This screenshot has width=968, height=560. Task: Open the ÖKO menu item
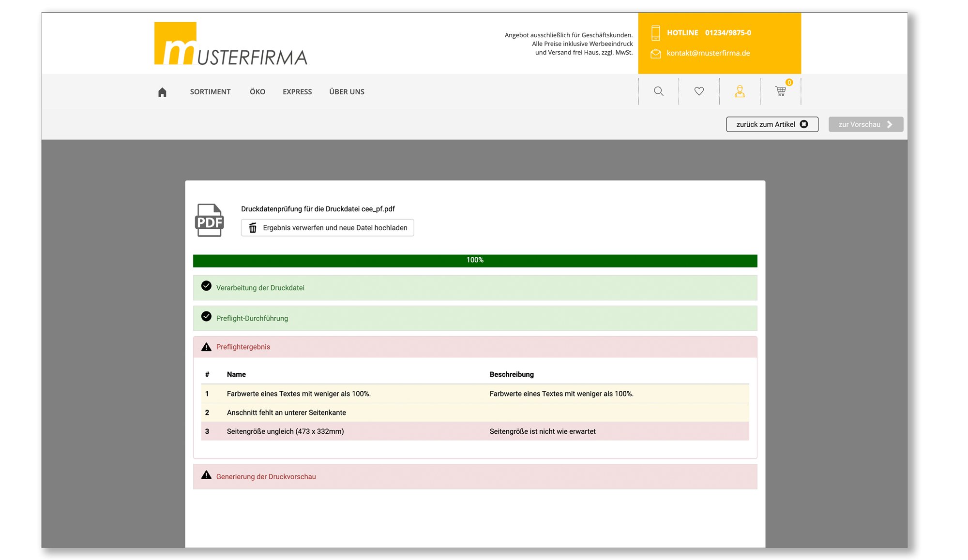[x=257, y=92]
